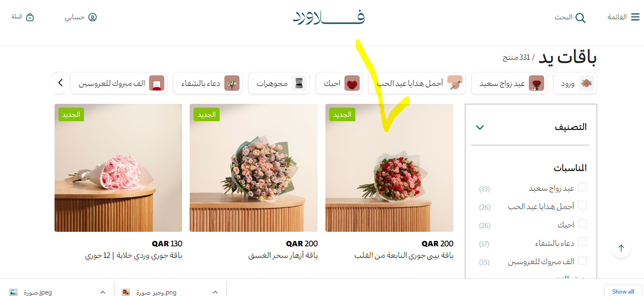The width and height of the screenshot is (644, 296).
Task: Check the عيد زواج سعيد filter checkbox
Action: (583, 187)
